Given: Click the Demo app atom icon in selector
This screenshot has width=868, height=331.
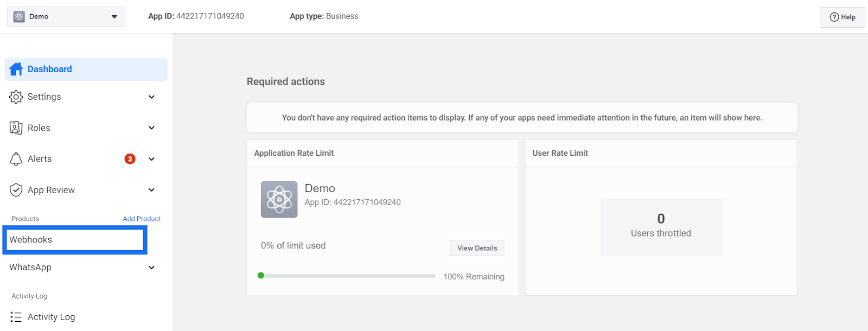Looking at the screenshot, I should point(19,16).
